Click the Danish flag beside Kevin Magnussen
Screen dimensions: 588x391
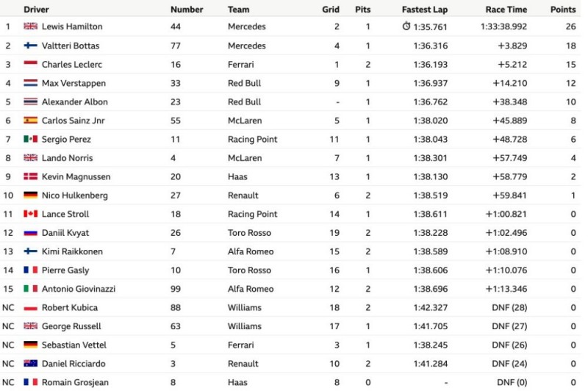[30, 176]
